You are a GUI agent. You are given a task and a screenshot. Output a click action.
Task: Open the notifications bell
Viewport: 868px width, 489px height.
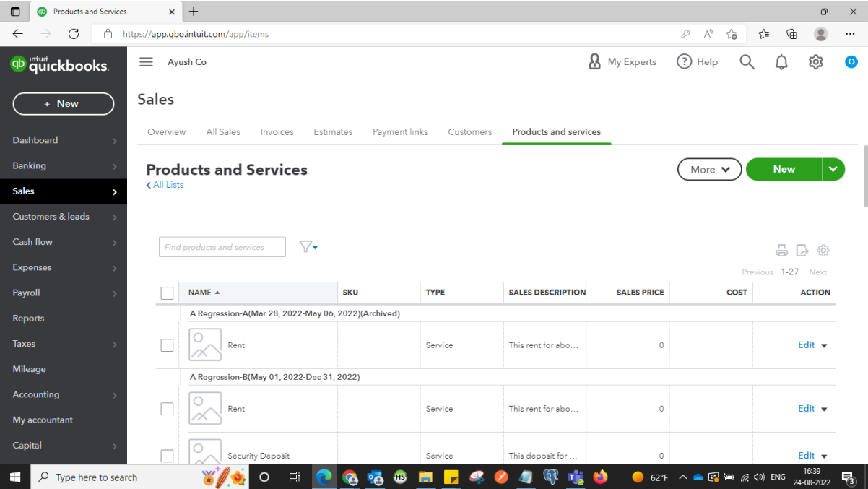tap(781, 62)
